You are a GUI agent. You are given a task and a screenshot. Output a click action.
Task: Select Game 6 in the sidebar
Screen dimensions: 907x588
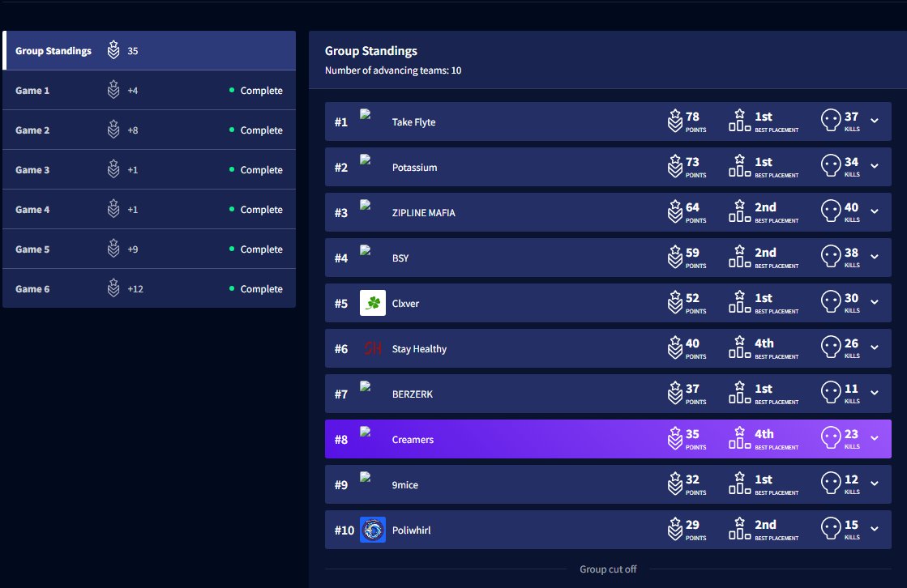coord(149,288)
